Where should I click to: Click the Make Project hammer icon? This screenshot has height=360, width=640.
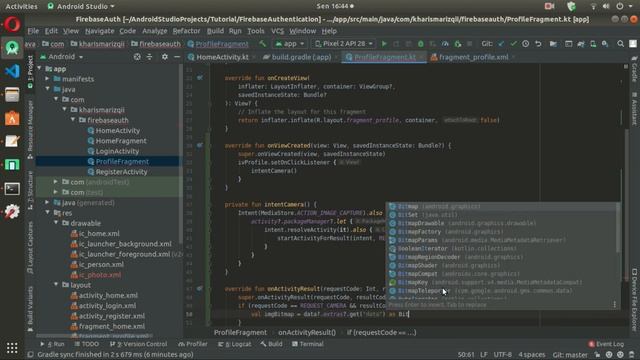click(262, 44)
